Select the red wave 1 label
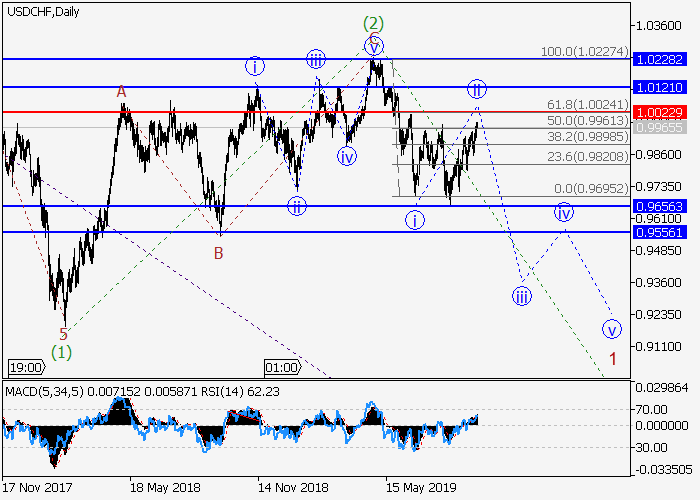 point(612,358)
